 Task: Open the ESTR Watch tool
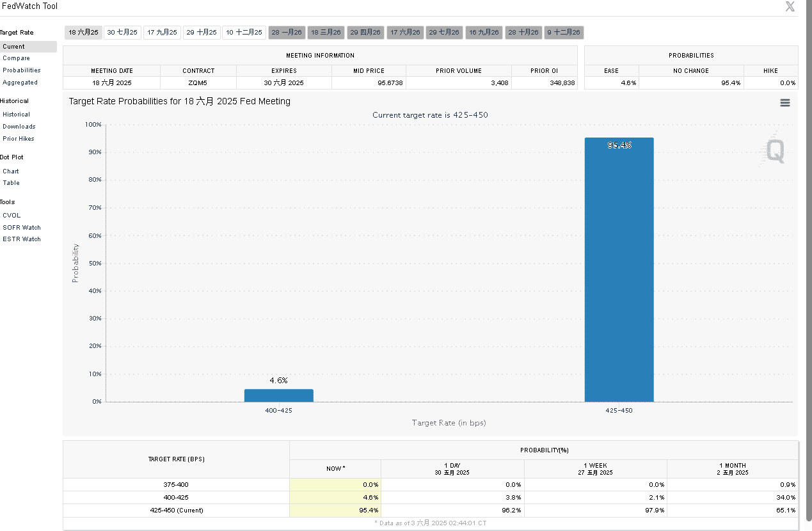pyautogui.click(x=21, y=239)
